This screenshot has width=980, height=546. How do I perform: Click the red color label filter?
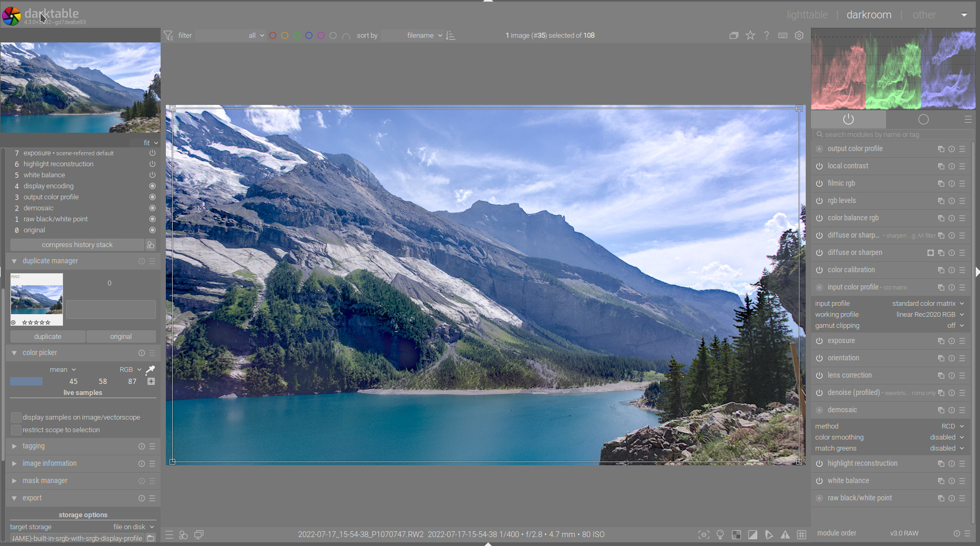[x=272, y=36]
